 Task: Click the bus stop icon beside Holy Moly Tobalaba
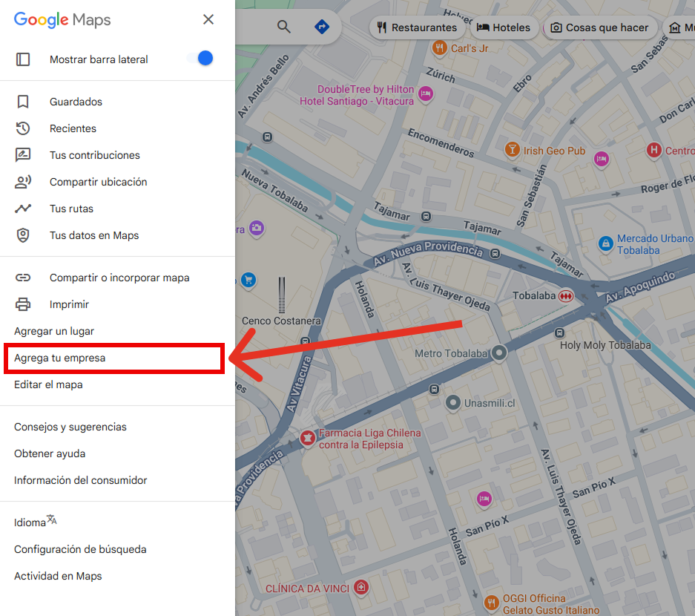(559, 332)
